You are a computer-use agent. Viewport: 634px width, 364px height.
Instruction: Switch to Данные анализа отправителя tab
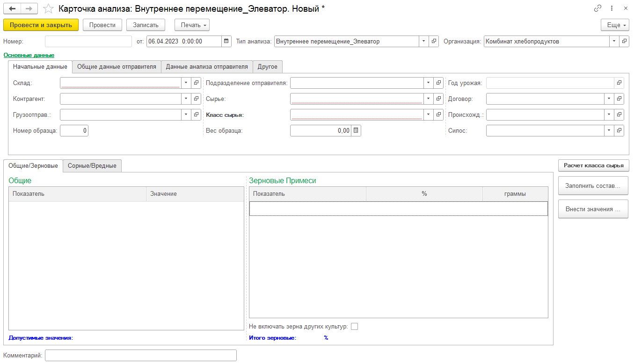[207, 67]
